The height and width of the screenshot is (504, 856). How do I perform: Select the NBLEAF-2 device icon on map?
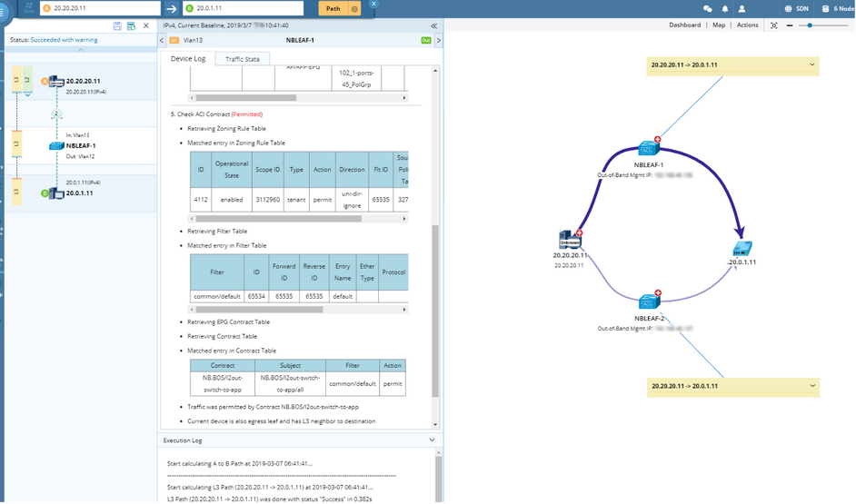pos(649,301)
